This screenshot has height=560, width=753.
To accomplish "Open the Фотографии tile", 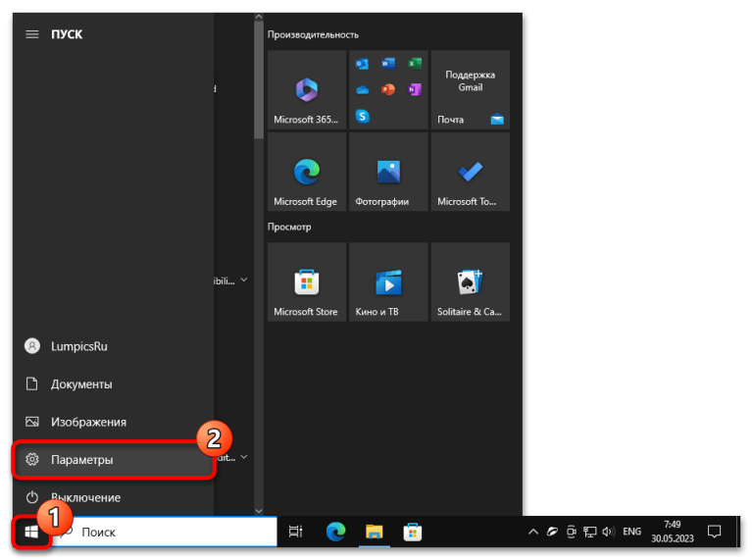I will coord(388,172).
